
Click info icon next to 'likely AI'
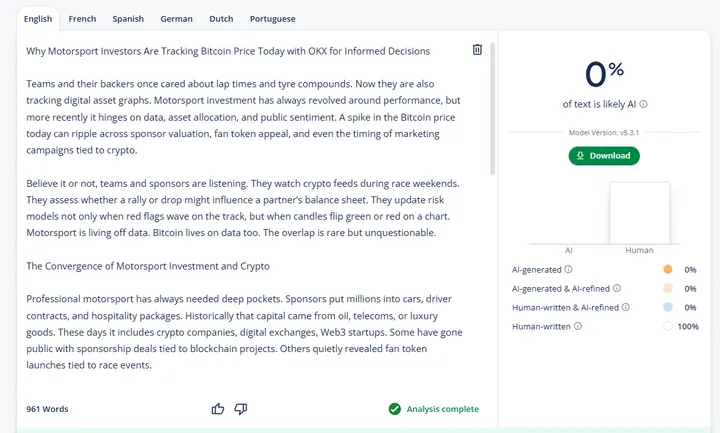point(643,104)
